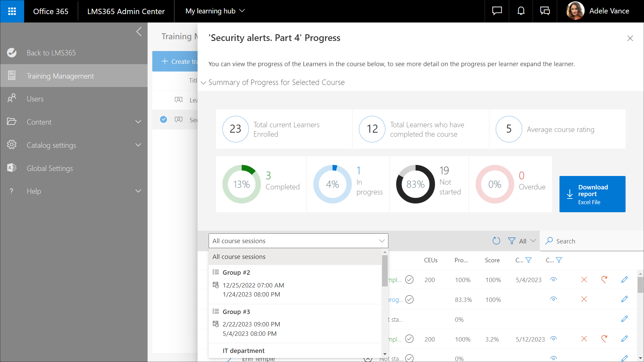644x362 pixels.
Task: Click the red X icon in the 5/4/2023 row
Action: coord(584,280)
